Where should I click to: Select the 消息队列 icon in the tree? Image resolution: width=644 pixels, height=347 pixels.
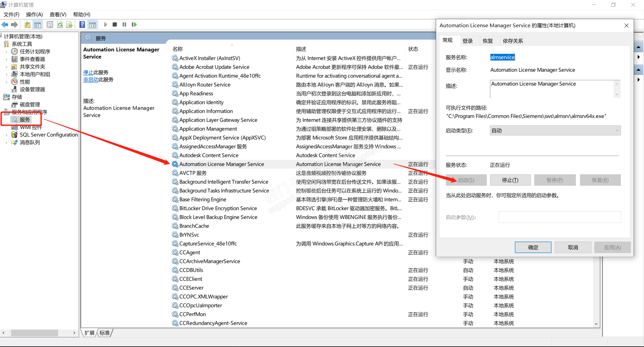[14, 143]
